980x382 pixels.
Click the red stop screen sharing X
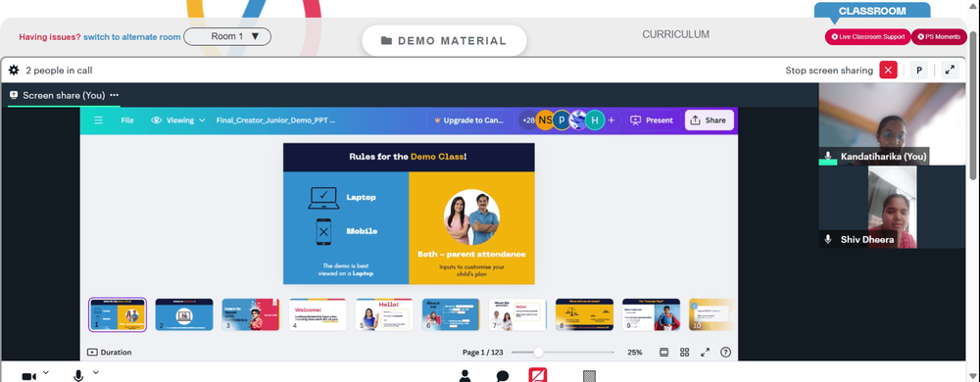coord(888,70)
